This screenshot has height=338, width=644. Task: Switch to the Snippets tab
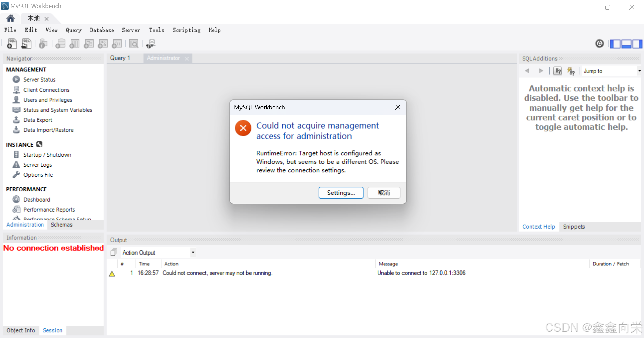[574, 227]
